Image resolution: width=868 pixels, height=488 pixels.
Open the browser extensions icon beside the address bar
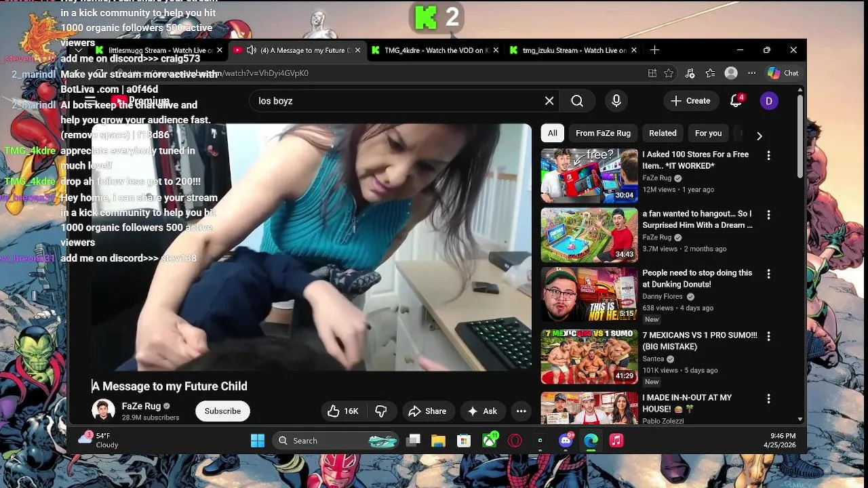click(x=652, y=73)
